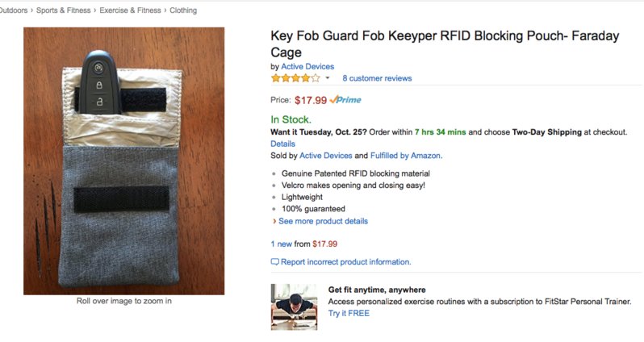Open the Fulfilled by Amazon link

[x=406, y=156]
